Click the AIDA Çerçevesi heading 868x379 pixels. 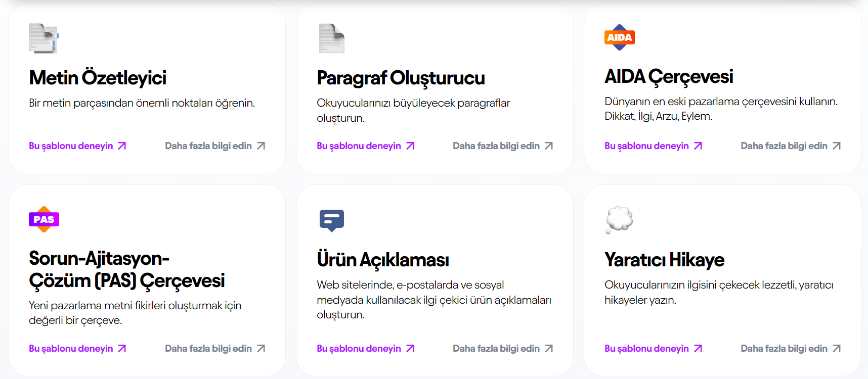[x=669, y=77]
